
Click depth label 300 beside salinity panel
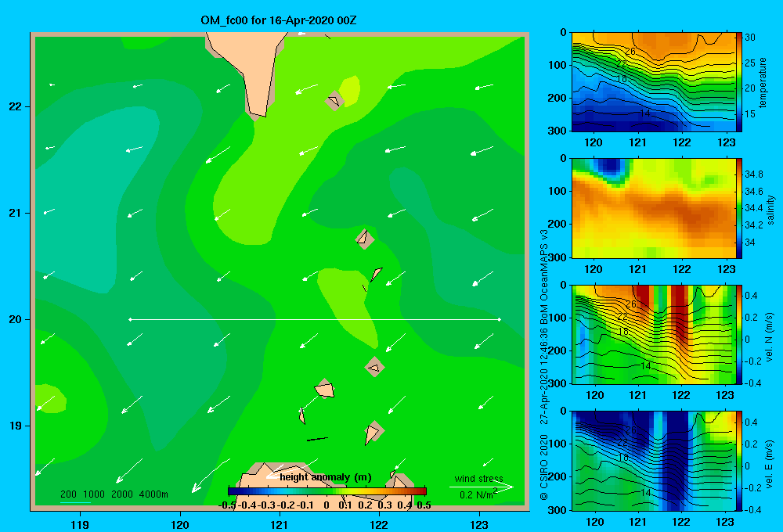[x=557, y=257]
